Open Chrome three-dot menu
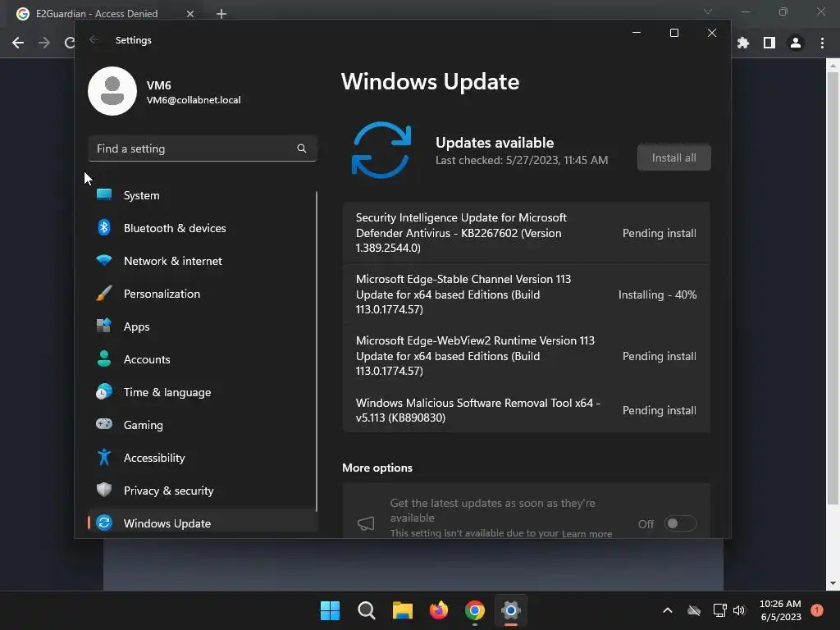Viewport: 840px width, 630px height. (822, 43)
